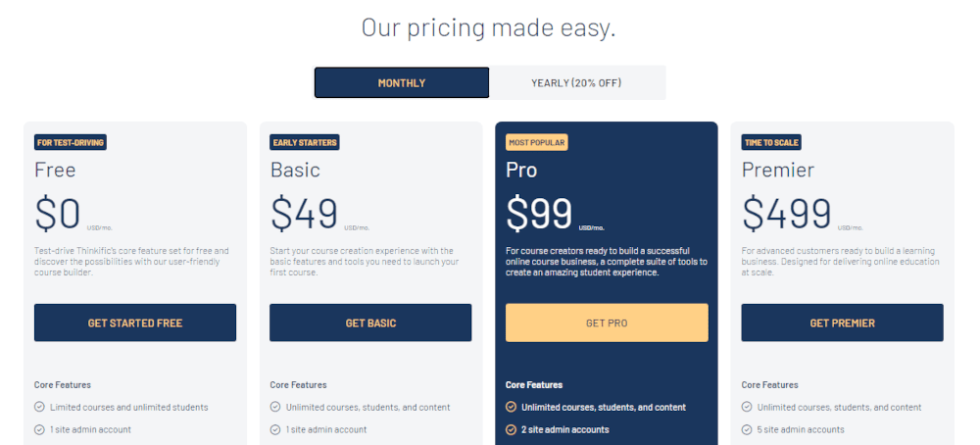Click the $499 Premier price

point(787,213)
